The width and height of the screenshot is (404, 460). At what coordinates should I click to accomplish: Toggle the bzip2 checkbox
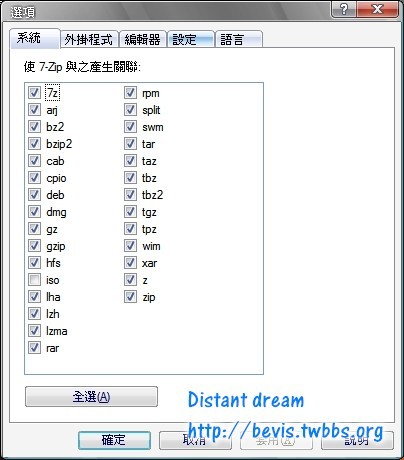click(x=34, y=144)
